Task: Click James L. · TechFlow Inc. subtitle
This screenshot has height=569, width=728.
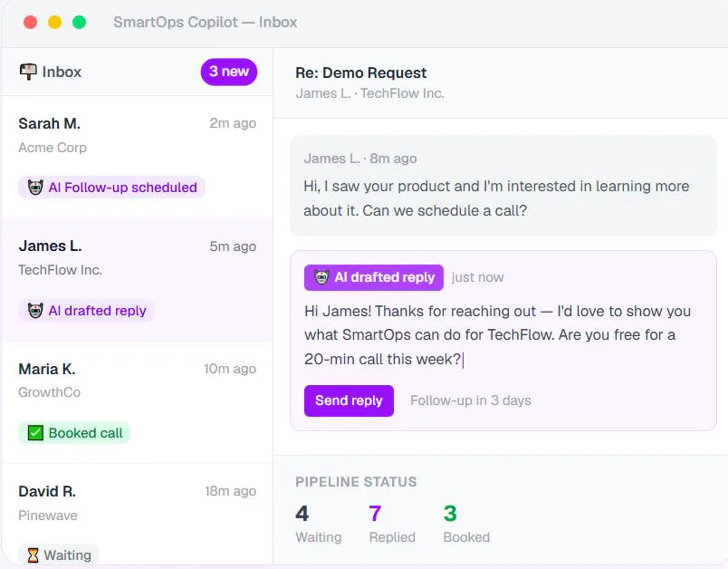Action: click(370, 93)
